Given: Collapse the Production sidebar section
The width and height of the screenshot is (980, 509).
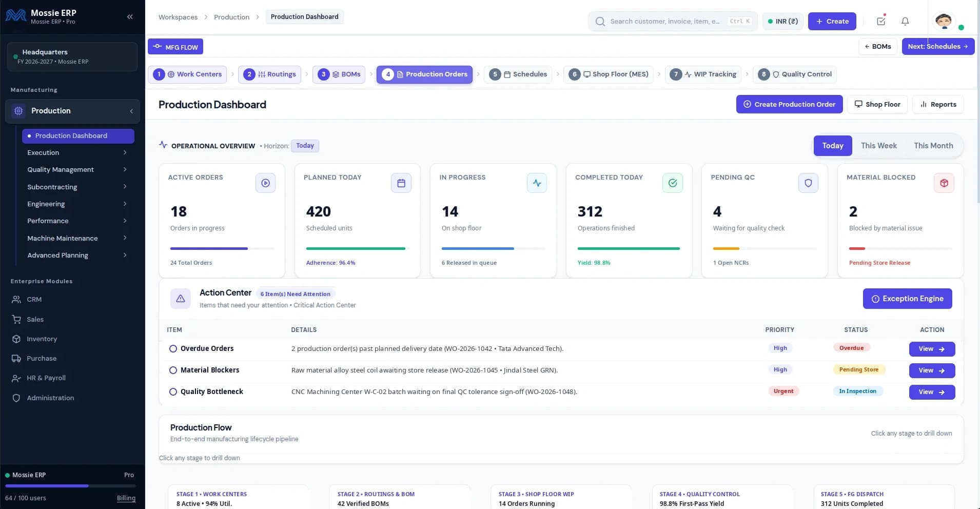Looking at the screenshot, I should click(131, 111).
